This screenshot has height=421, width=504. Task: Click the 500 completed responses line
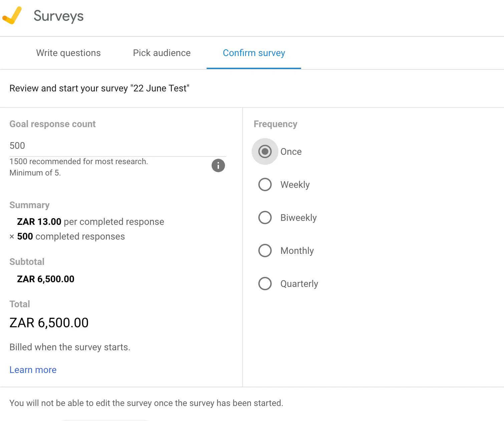71,237
